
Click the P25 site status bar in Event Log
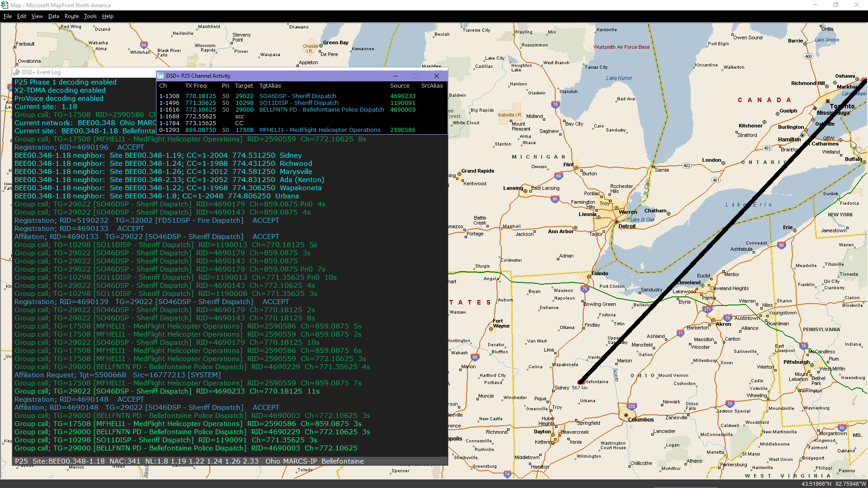point(230,461)
